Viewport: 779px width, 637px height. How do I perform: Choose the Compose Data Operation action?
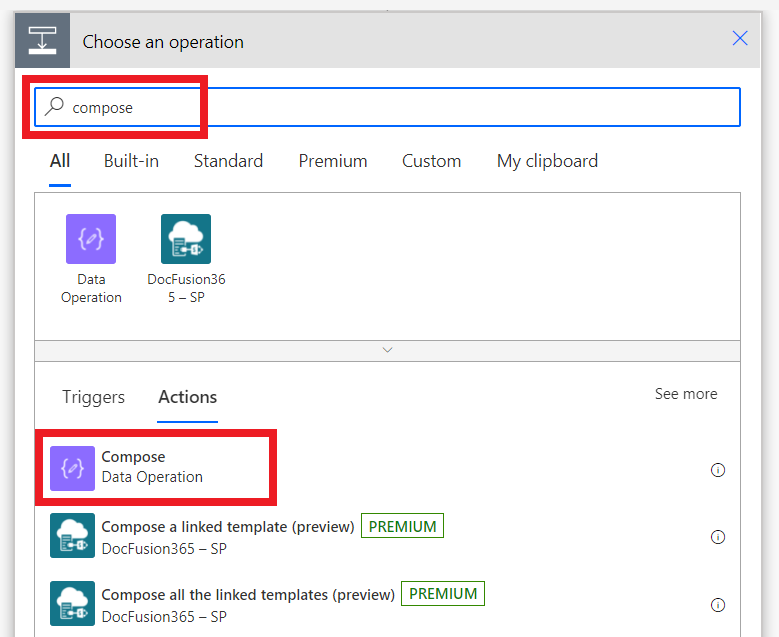[387, 469]
